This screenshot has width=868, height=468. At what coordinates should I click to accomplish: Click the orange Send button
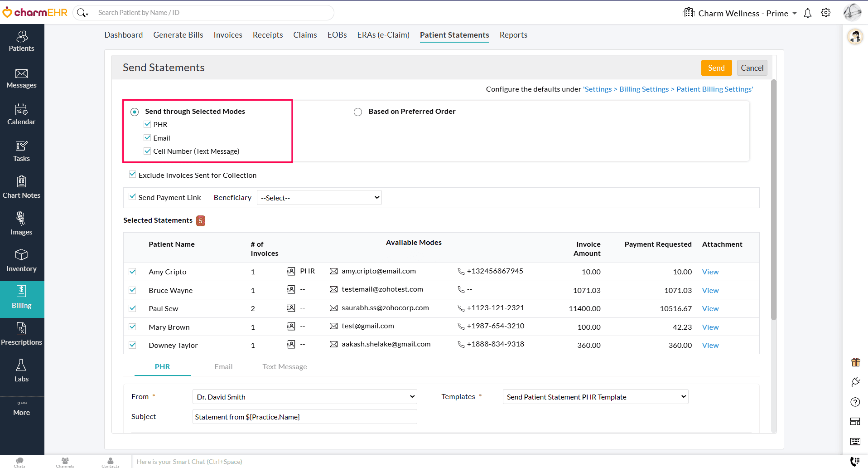(716, 68)
